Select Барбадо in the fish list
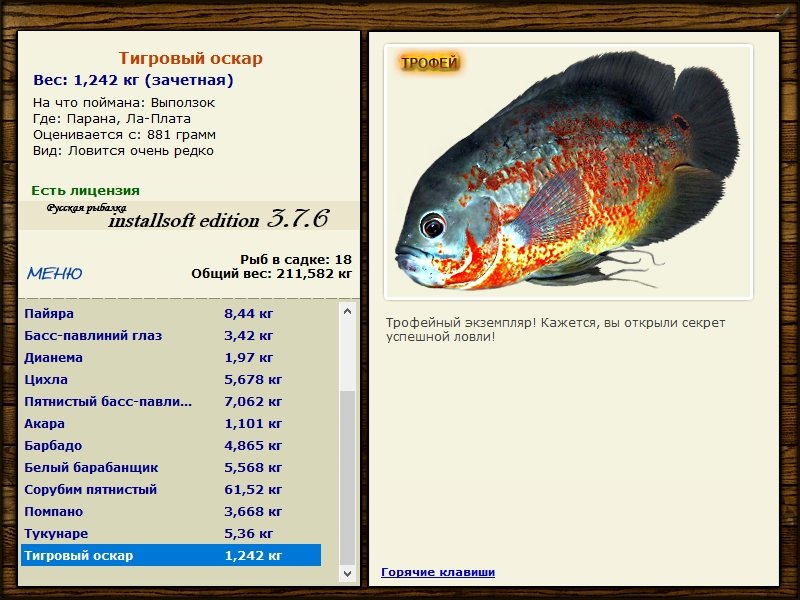Screen dimensions: 800x600 171,445
